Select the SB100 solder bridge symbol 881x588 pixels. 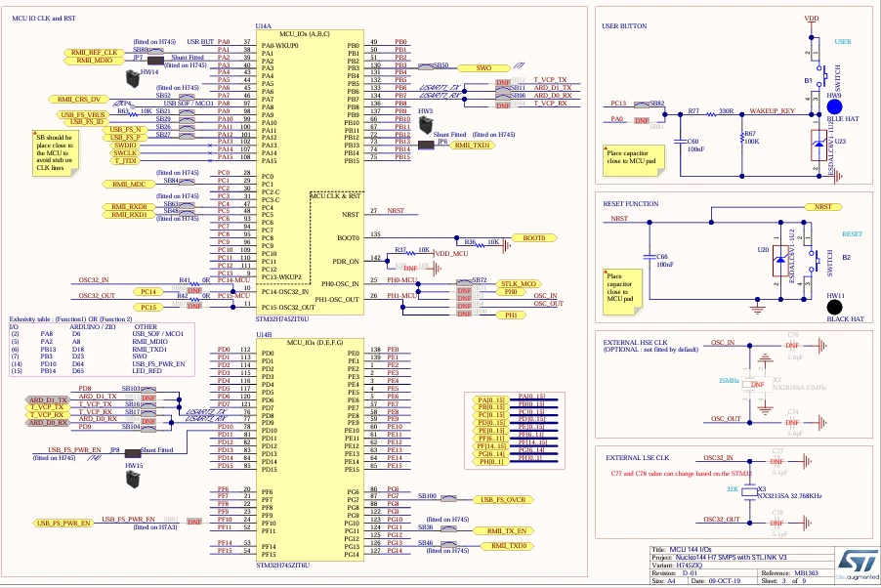[x=447, y=498]
